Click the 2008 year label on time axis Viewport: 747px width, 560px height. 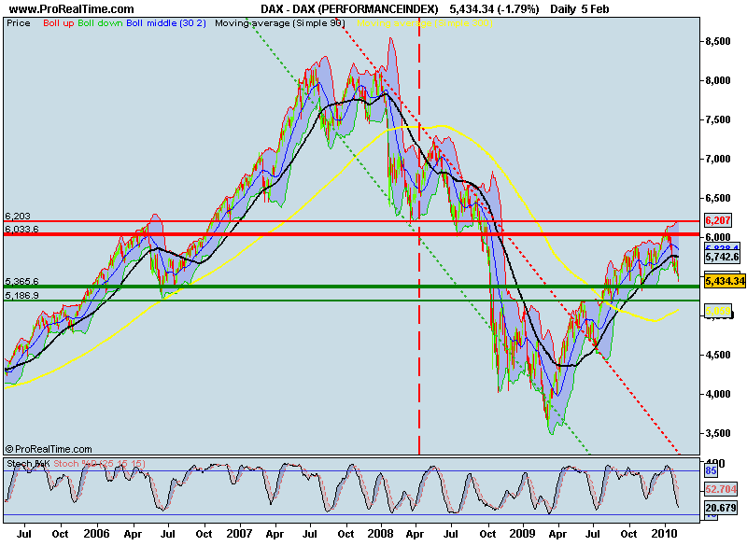click(x=380, y=533)
